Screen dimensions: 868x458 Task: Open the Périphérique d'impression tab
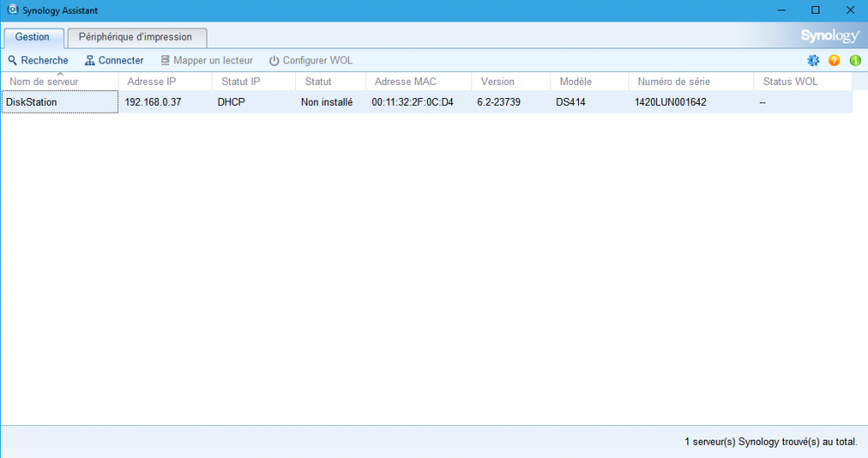(x=135, y=37)
